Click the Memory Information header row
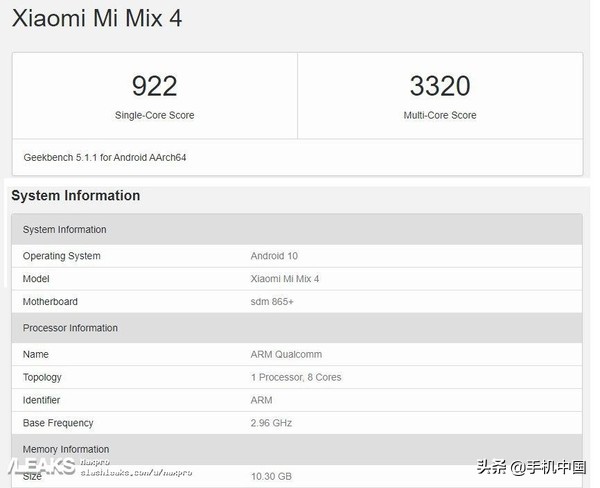 pos(297,449)
